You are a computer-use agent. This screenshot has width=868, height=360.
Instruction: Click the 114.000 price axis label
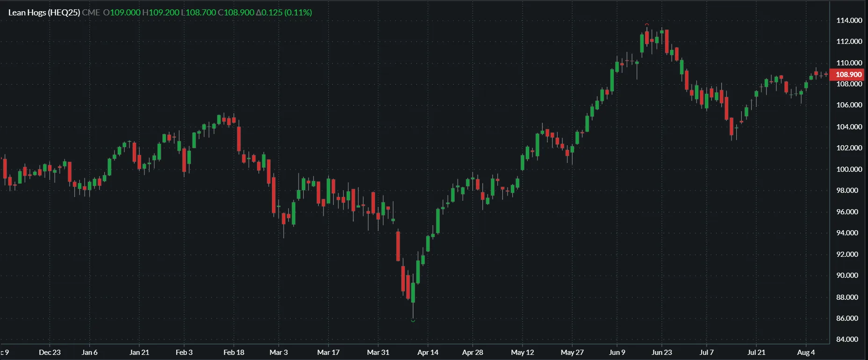click(849, 21)
